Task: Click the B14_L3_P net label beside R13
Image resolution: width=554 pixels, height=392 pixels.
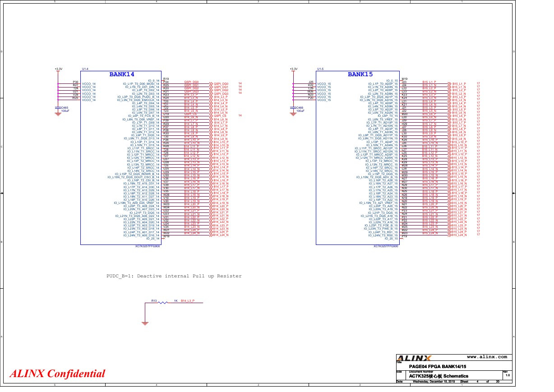Action: pos(188,300)
